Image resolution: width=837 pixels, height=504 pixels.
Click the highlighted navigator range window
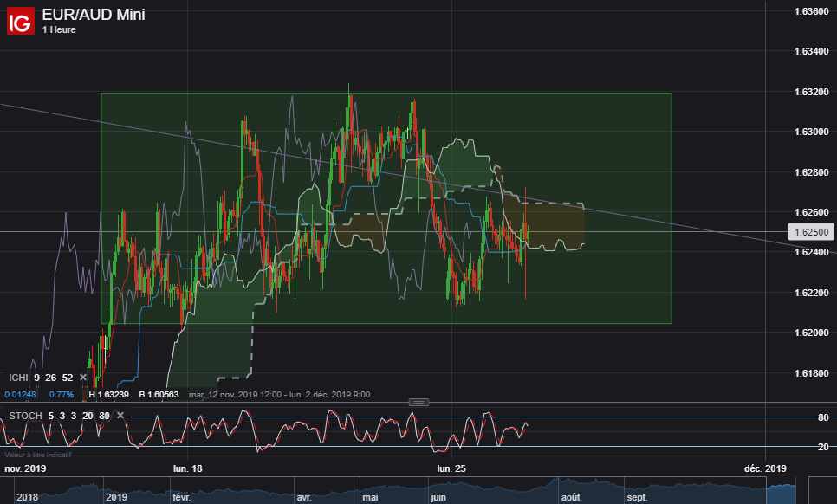point(782,490)
